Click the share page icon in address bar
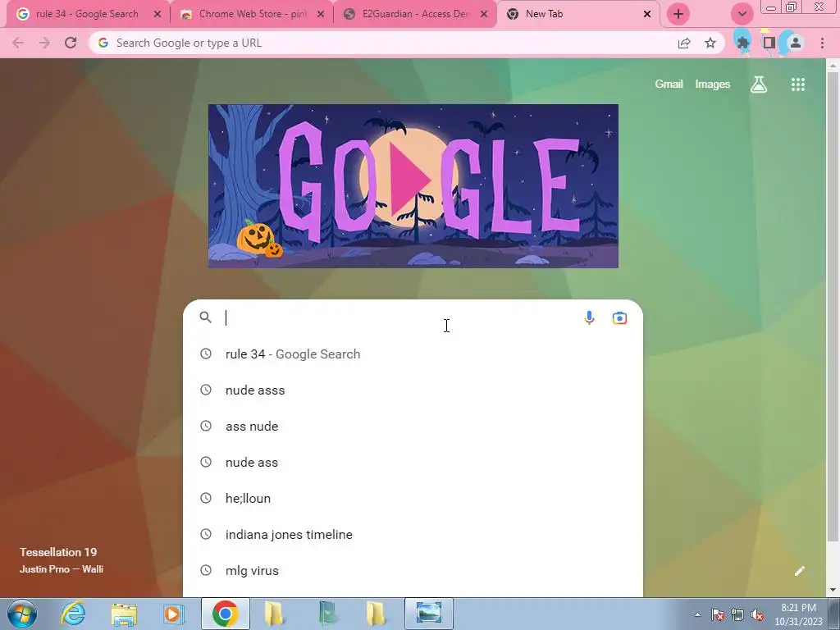The image size is (840, 630). click(684, 43)
